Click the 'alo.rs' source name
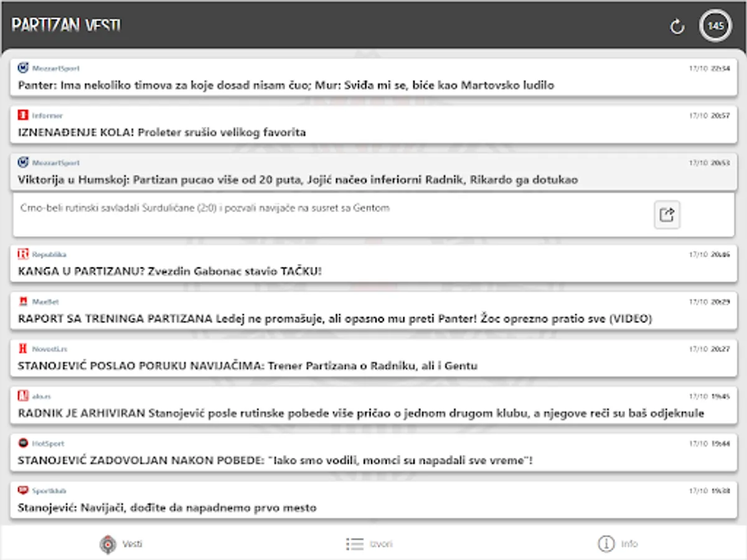 (x=41, y=396)
